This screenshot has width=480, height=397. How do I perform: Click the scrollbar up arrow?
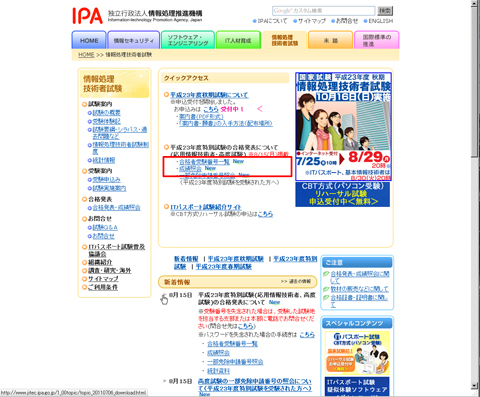475,3
